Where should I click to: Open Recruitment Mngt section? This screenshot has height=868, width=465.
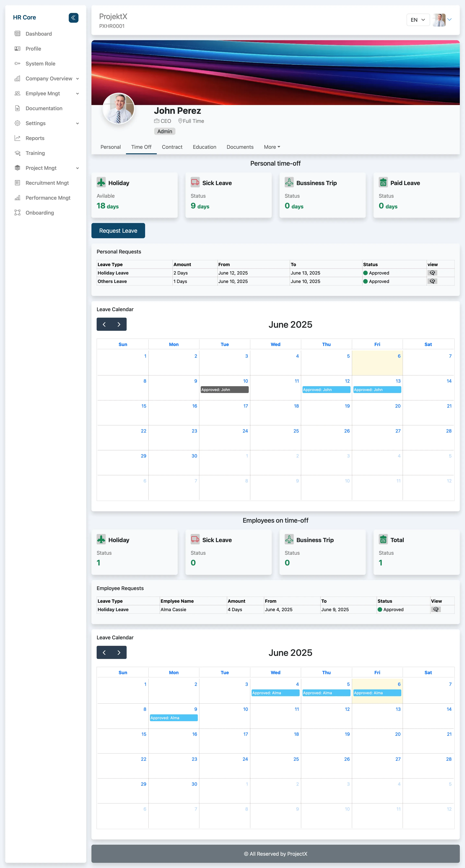47,183
